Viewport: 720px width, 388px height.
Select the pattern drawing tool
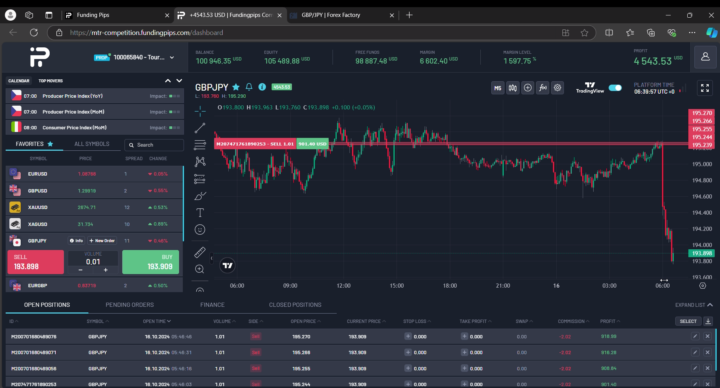pos(200,162)
